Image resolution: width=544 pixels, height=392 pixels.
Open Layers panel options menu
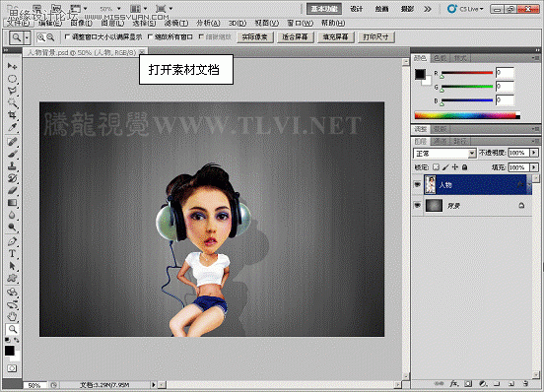click(x=536, y=141)
